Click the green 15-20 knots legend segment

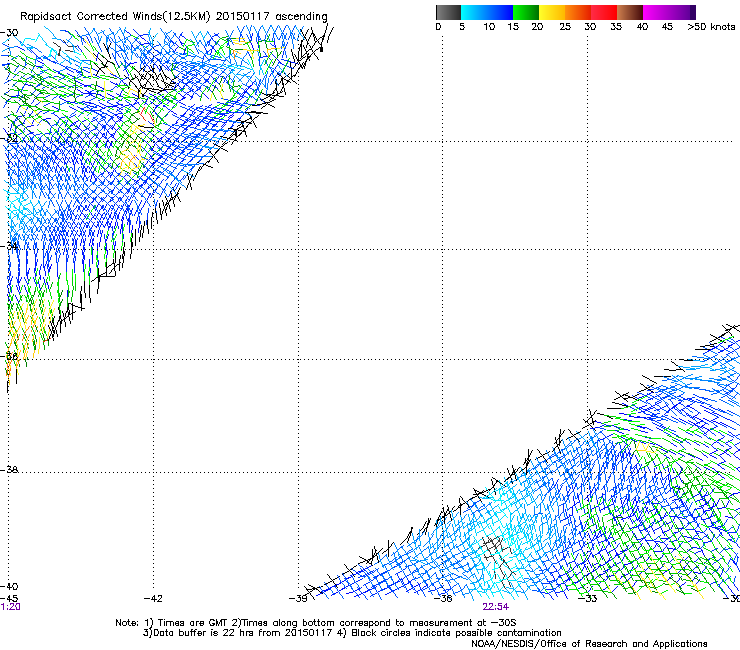pos(526,12)
